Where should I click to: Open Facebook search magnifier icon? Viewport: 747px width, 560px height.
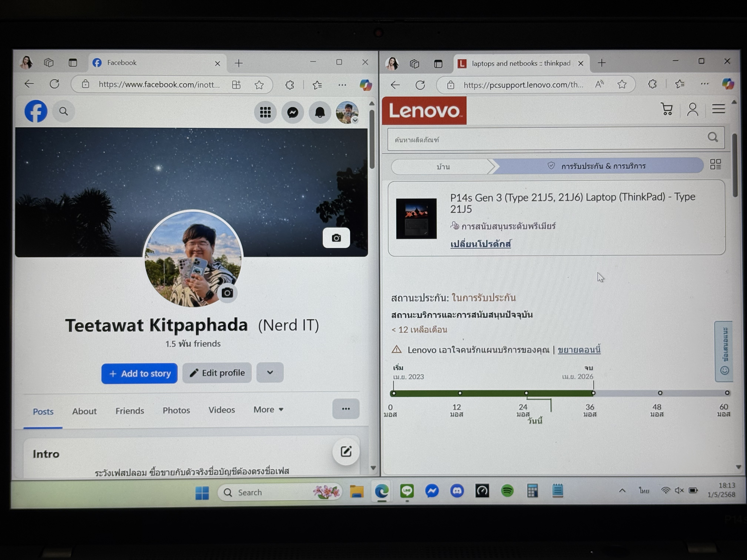coord(64,111)
